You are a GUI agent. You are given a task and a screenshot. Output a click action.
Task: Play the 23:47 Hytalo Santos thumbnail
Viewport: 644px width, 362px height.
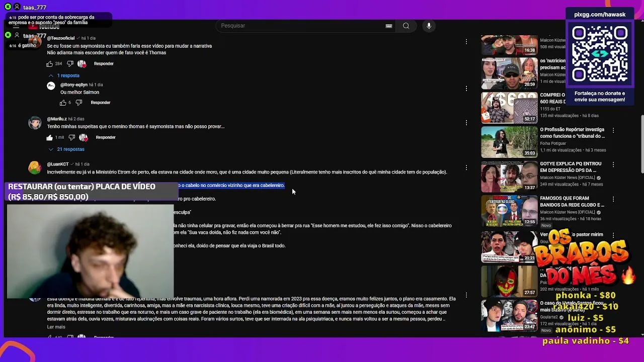point(509,315)
